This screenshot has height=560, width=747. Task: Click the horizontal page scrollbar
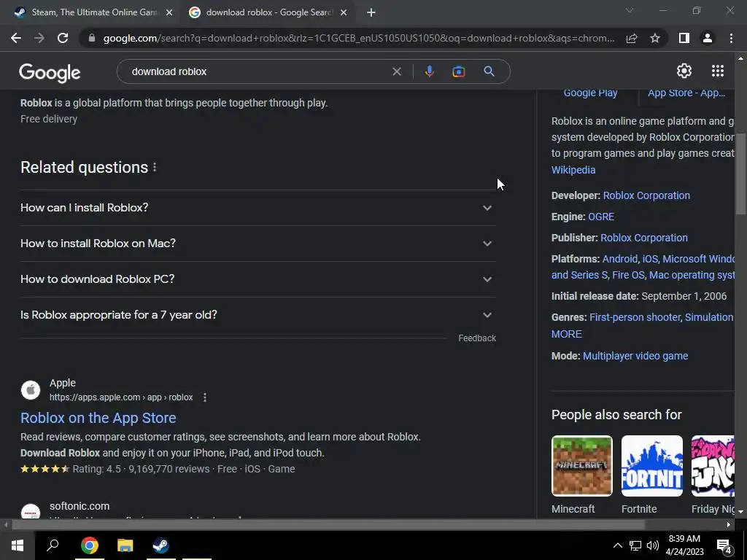pyautogui.click(x=328, y=525)
